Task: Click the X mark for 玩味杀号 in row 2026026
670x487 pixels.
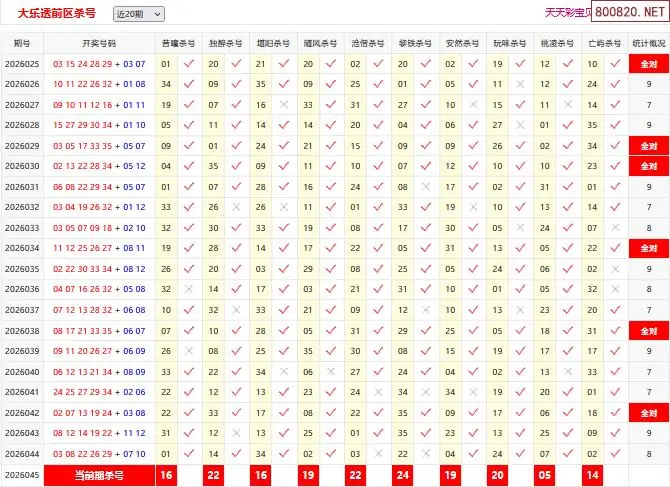Action: pos(520,84)
